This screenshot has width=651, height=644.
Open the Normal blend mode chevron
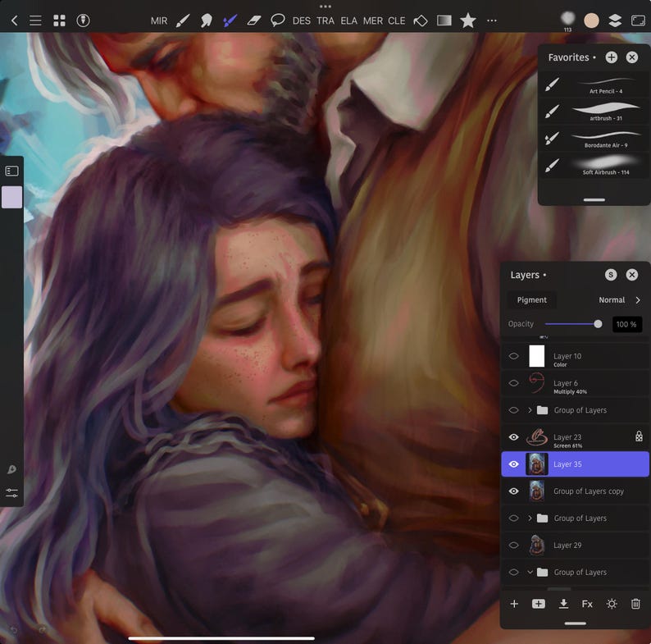638,300
